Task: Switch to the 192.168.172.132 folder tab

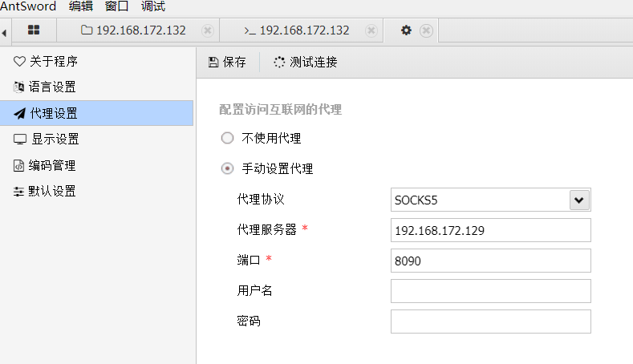Action: pos(133,30)
